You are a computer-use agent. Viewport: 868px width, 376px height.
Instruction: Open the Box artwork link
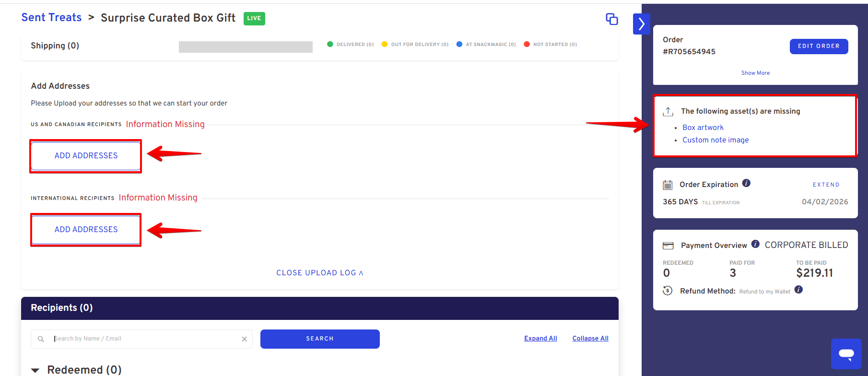703,128
